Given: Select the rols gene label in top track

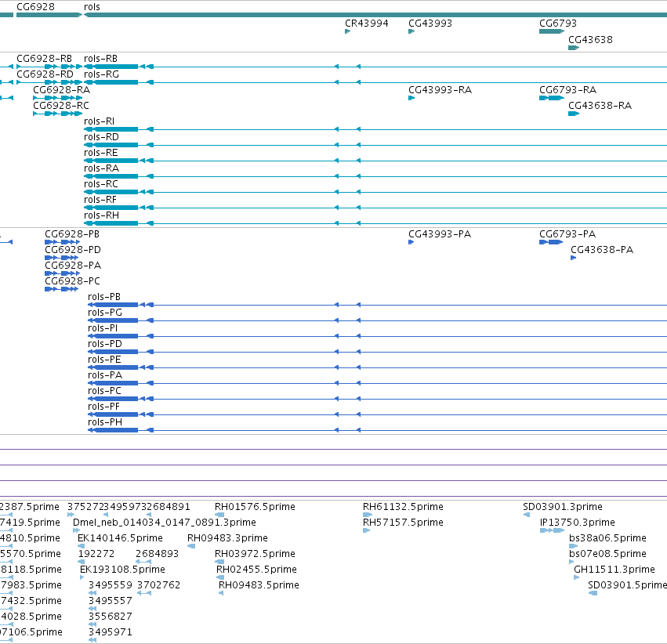Looking at the screenshot, I should (x=92, y=7).
